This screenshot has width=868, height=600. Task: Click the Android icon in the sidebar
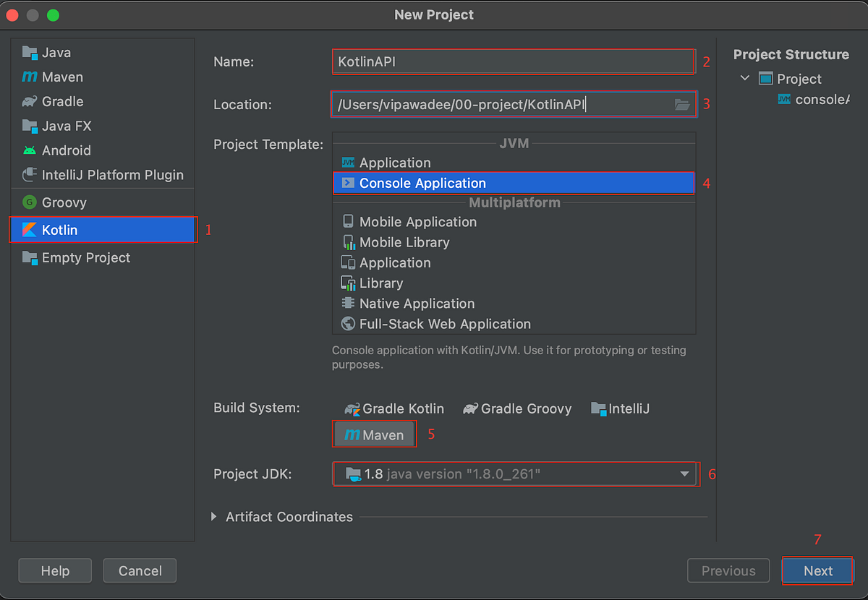tap(30, 150)
